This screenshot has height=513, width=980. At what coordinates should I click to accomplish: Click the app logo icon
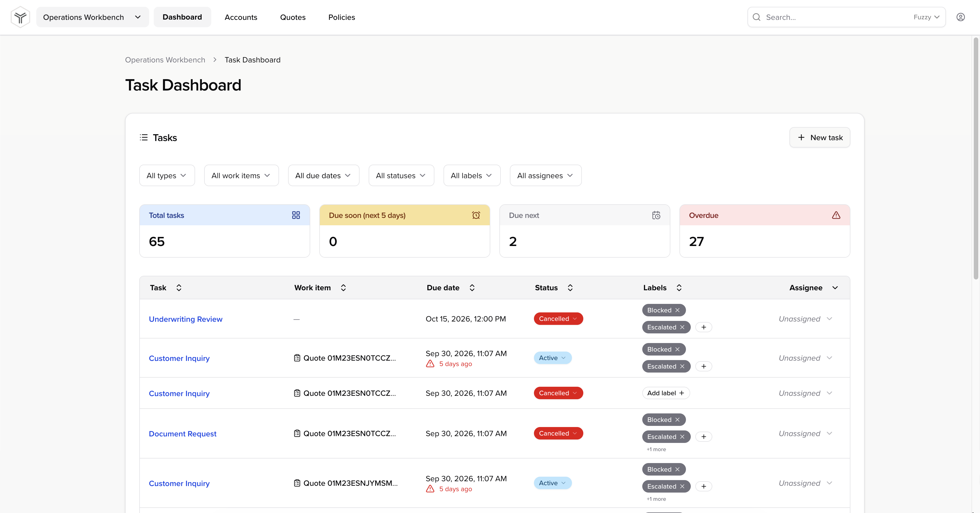coord(20,17)
